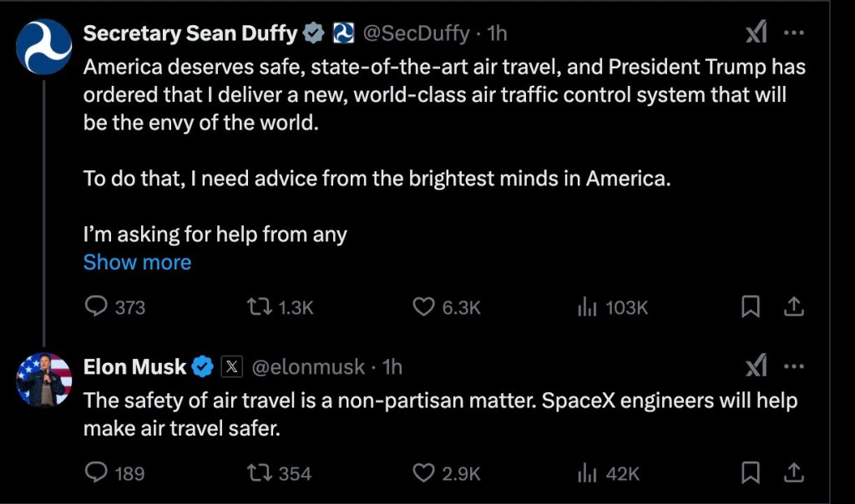Open Grok on Sean Duffy's post

tap(756, 33)
